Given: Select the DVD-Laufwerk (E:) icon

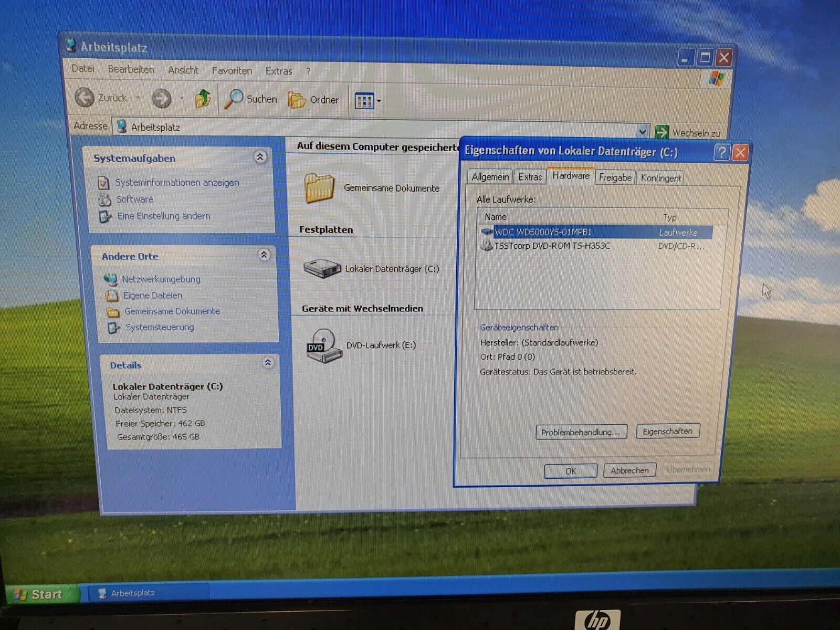Looking at the screenshot, I should 323,345.
